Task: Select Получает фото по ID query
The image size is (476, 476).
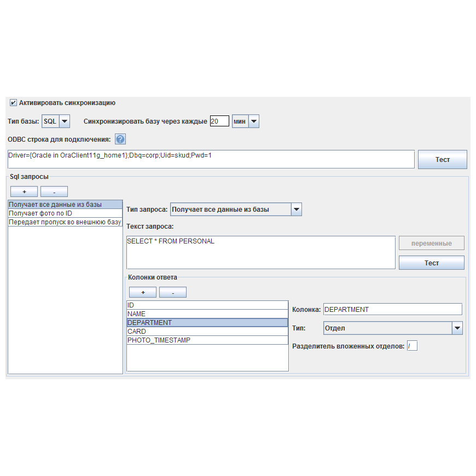Action: point(65,213)
